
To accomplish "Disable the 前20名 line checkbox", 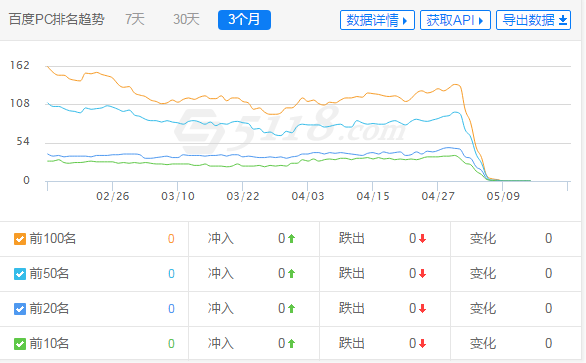I will coord(20,309).
